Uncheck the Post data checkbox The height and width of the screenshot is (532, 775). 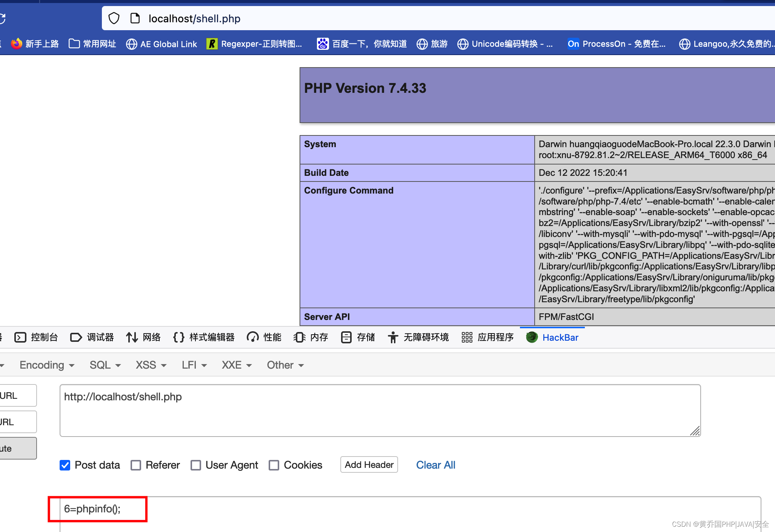pos(65,465)
